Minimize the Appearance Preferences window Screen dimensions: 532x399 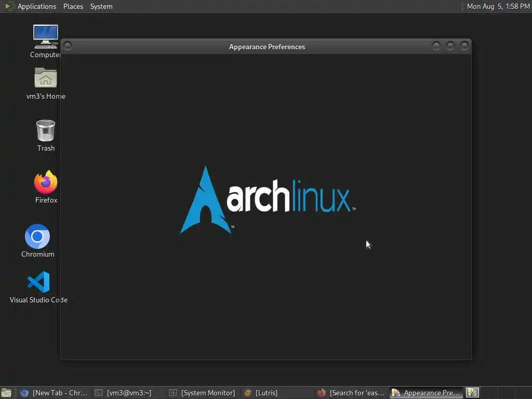[x=436, y=46]
